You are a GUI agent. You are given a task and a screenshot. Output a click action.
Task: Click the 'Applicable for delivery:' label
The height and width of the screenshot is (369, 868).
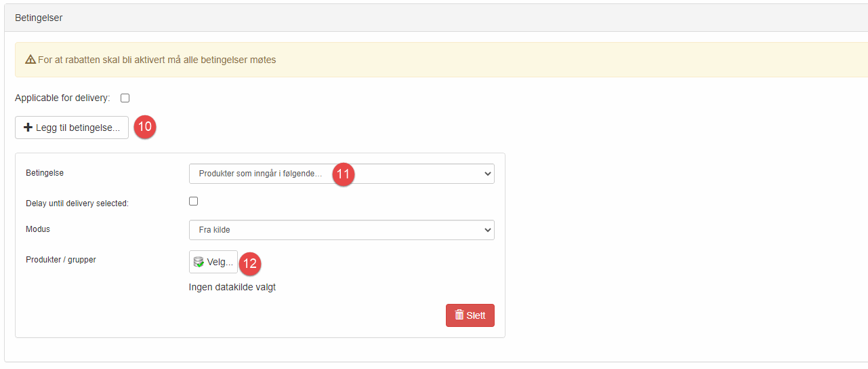tap(62, 98)
